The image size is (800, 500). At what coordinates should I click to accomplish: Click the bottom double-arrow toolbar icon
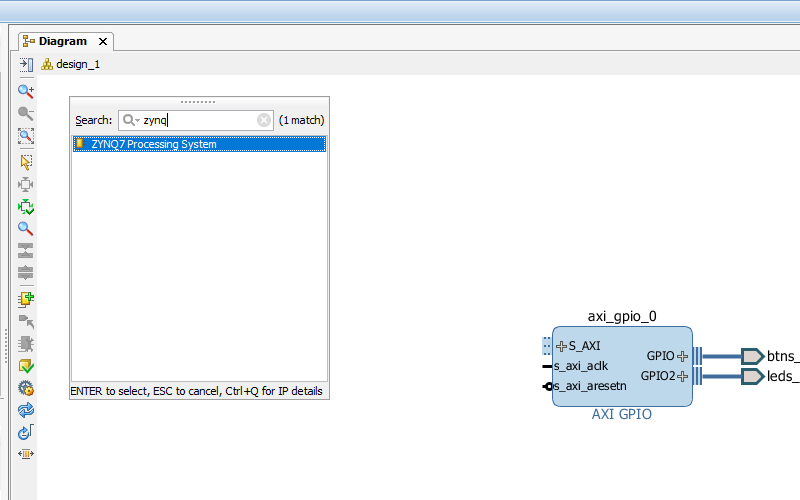point(26,454)
